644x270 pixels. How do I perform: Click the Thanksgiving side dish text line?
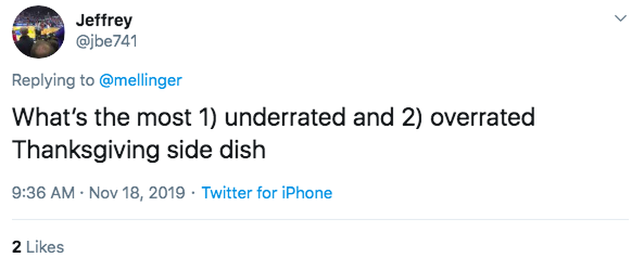(x=138, y=150)
